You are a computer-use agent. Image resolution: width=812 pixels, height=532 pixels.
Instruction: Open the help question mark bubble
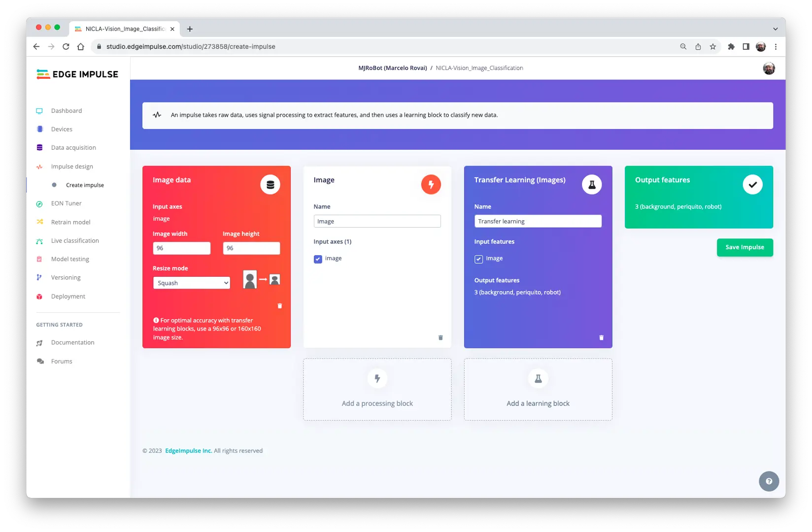pos(769,481)
